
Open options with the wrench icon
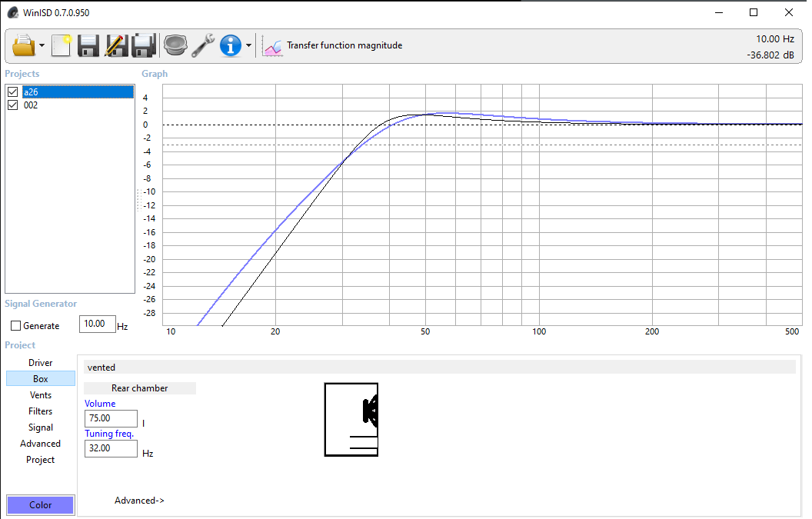[x=203, y=45]
